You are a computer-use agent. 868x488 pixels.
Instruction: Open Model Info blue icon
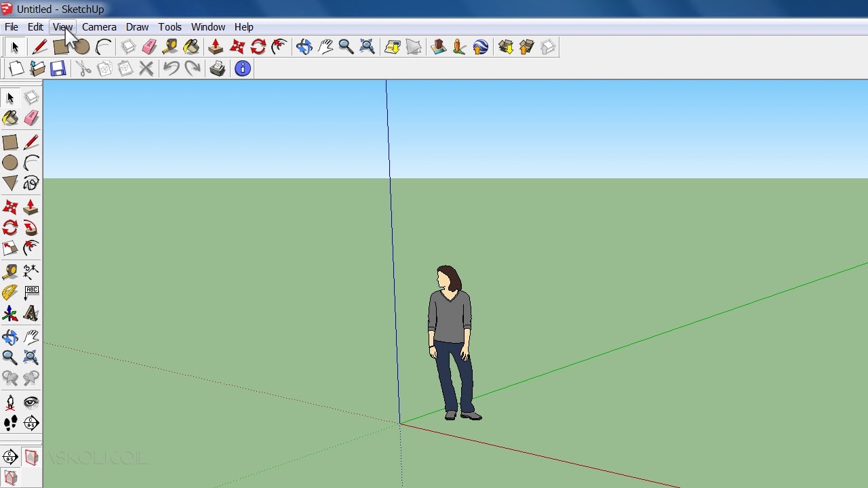(x=243, y=68)
